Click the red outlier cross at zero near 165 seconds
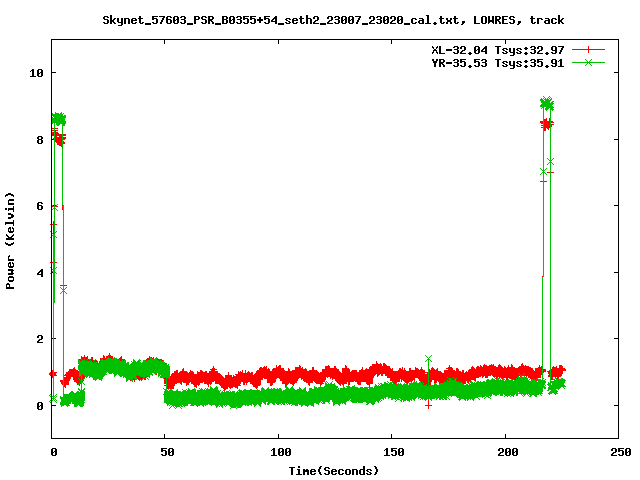The height and width of the screenshot is (480, 640). click(428, 405)
